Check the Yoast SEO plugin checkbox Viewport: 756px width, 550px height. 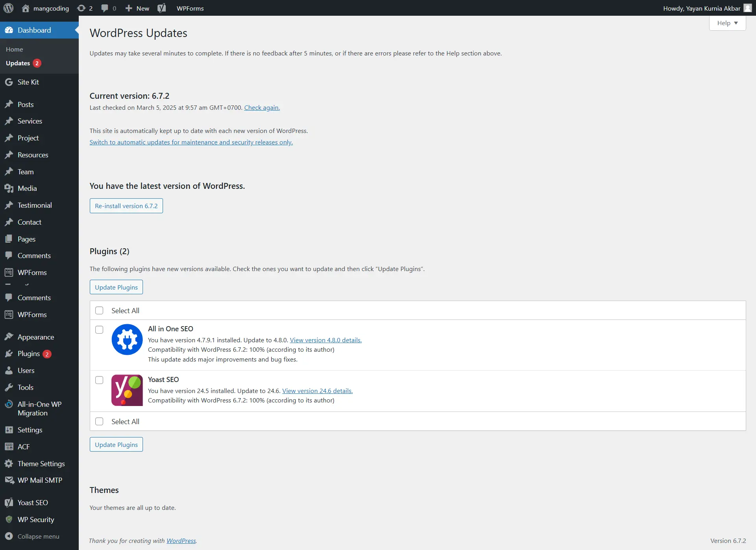coord(99,380)
